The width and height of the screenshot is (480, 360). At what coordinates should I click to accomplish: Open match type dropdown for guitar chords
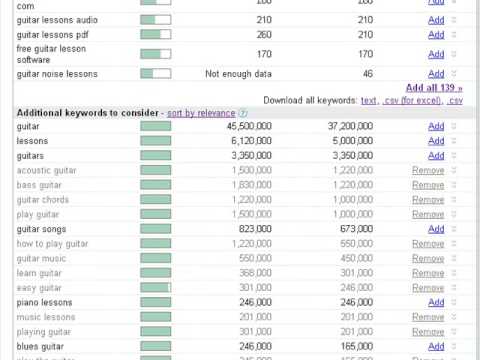(x=454, y=200)
